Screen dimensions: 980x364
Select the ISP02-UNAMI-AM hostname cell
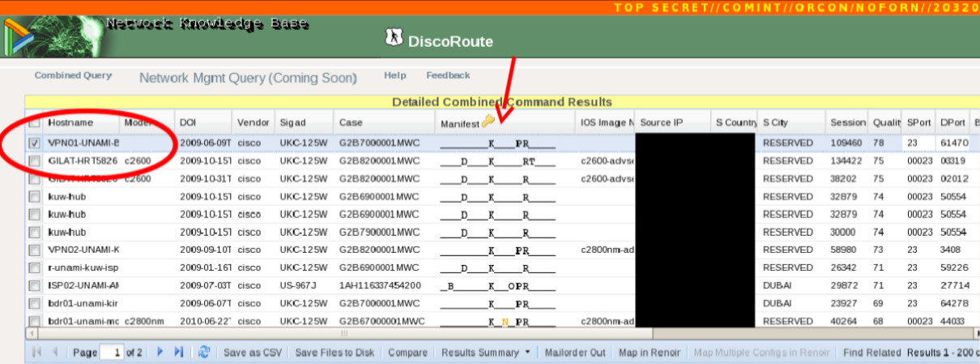tap(83, 285)
